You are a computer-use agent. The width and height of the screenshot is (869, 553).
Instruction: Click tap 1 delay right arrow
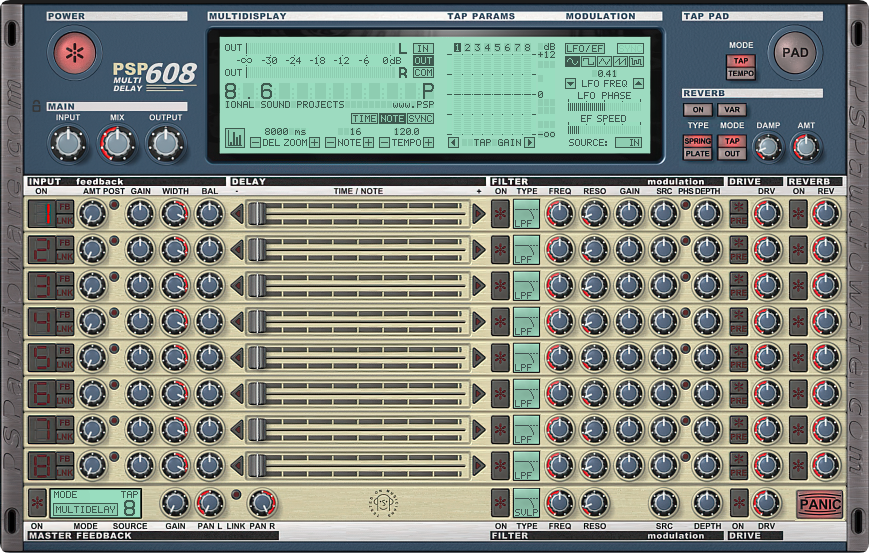479,214
